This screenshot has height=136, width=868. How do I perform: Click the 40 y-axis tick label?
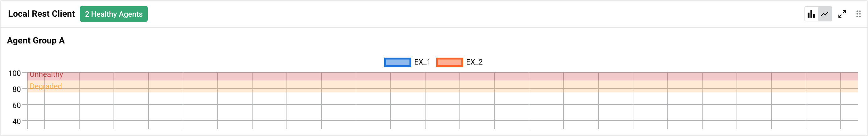point(16,121)
